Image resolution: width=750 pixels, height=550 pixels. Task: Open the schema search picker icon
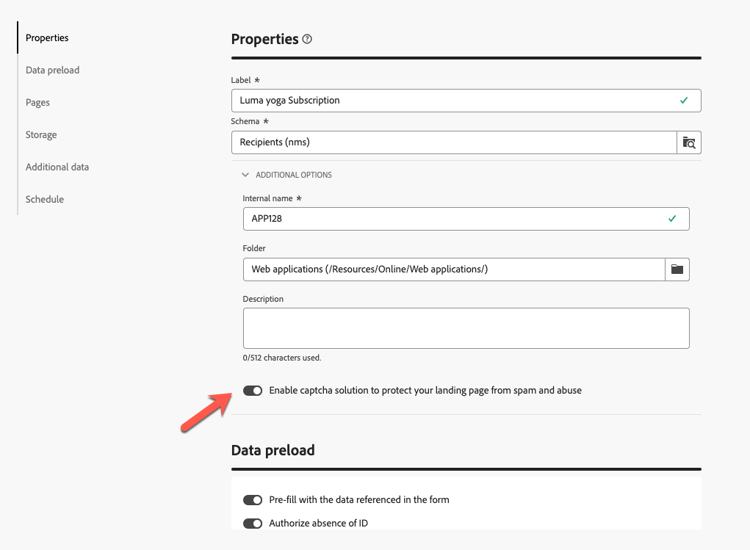coord(689,143)
